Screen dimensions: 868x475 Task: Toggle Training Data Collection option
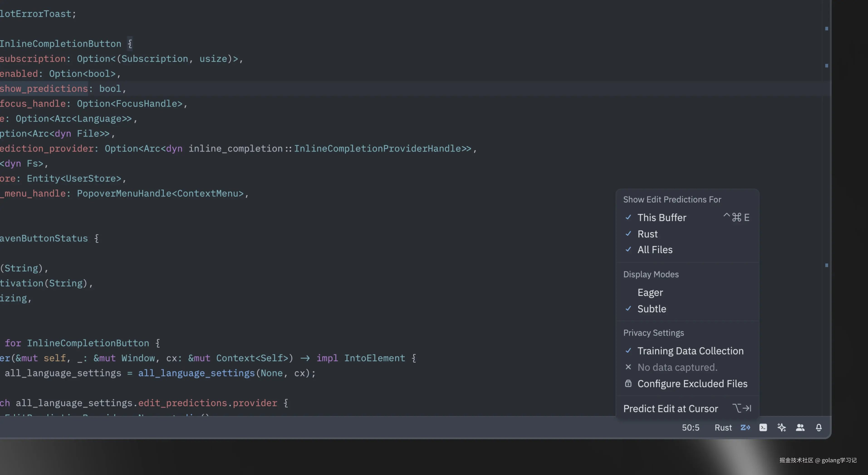(x=690, y=351)
